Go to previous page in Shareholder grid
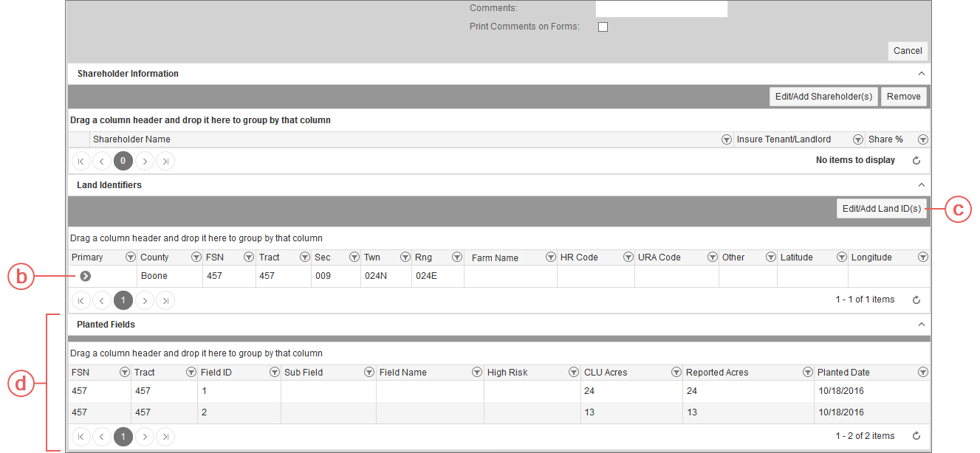This screenshot has height=453, width=980. (x=102, y=161)
